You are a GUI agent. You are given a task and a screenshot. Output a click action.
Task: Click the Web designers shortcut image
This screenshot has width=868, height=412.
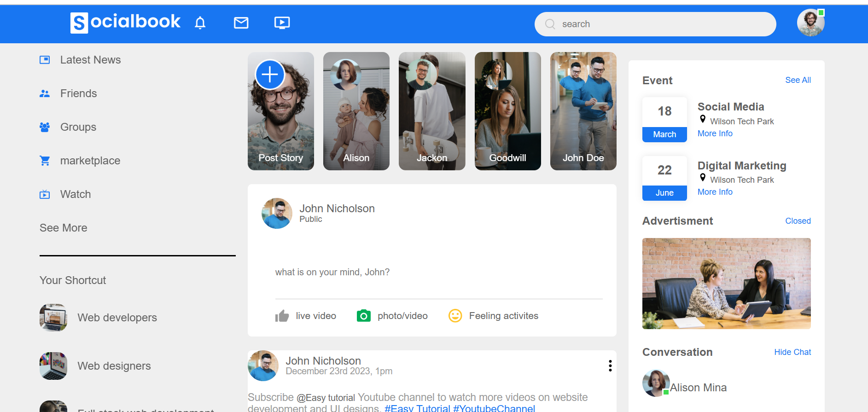point(53,366)
